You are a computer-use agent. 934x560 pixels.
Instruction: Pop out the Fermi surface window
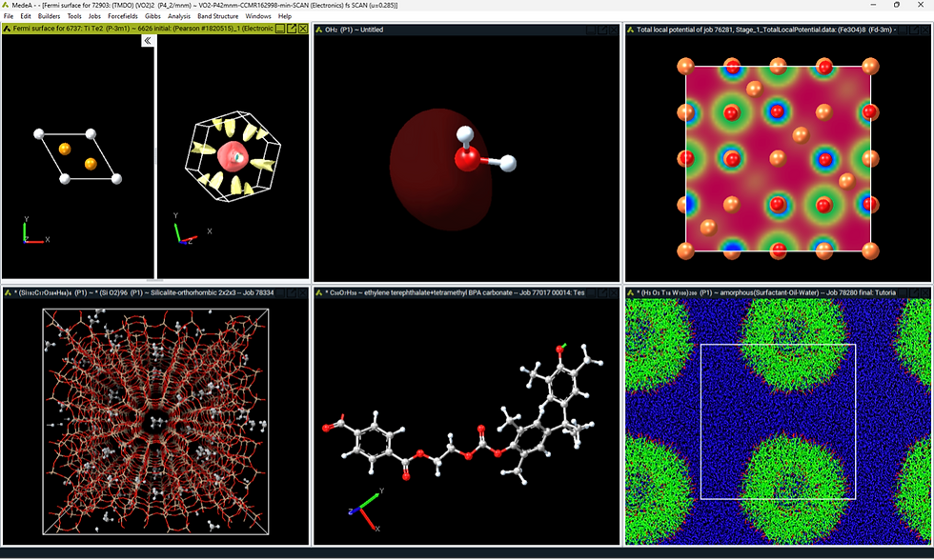292,30
